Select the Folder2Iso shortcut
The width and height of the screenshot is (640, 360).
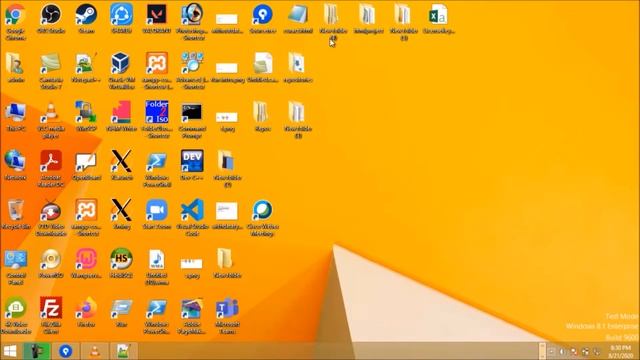point(157,120)
